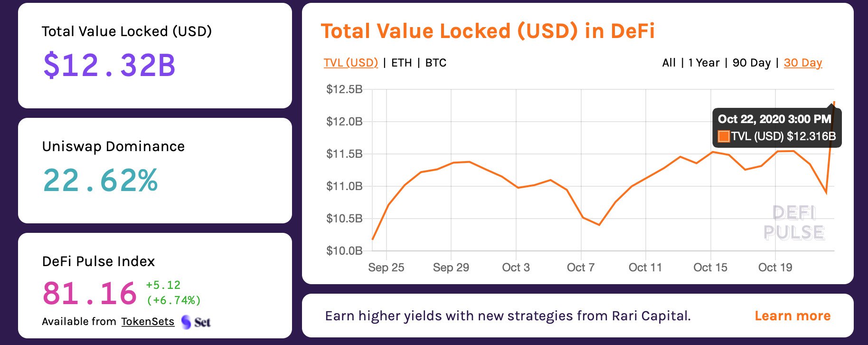The height and width of the screenshot is (345, 868).
Task: Select the 1 Year time range
Action: [703, 63]
